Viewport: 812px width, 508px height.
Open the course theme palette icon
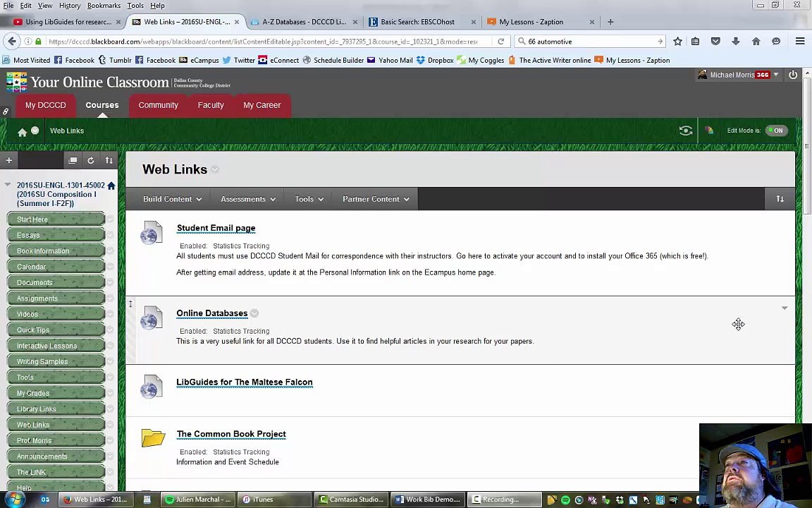[x=709, y=131]
